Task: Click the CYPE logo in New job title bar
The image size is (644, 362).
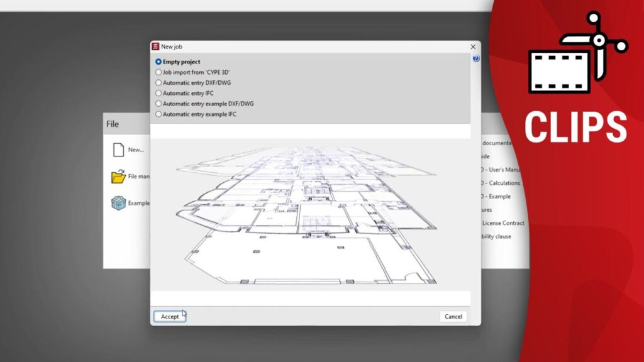Action: (155, 47)
